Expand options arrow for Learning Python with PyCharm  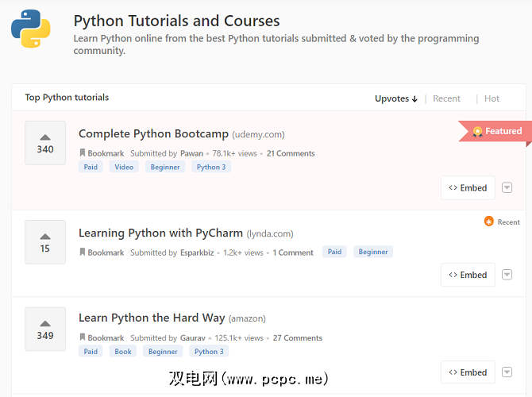(x=507, y=275)
